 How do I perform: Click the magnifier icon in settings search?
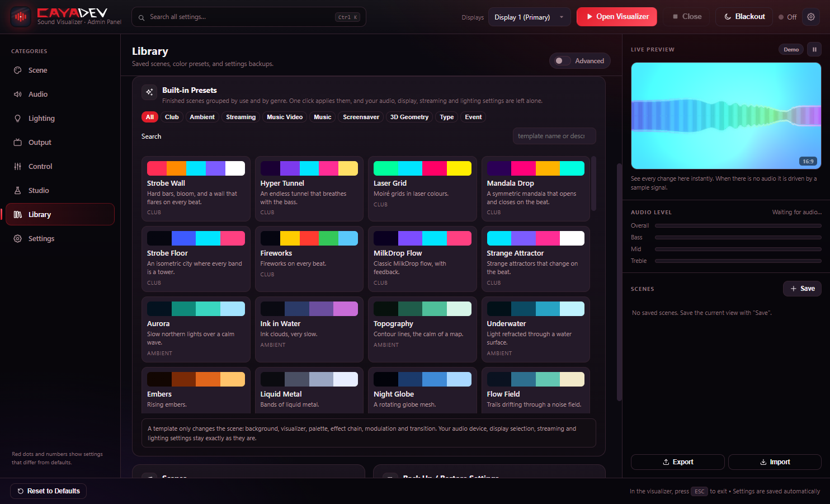click(142, 17)
